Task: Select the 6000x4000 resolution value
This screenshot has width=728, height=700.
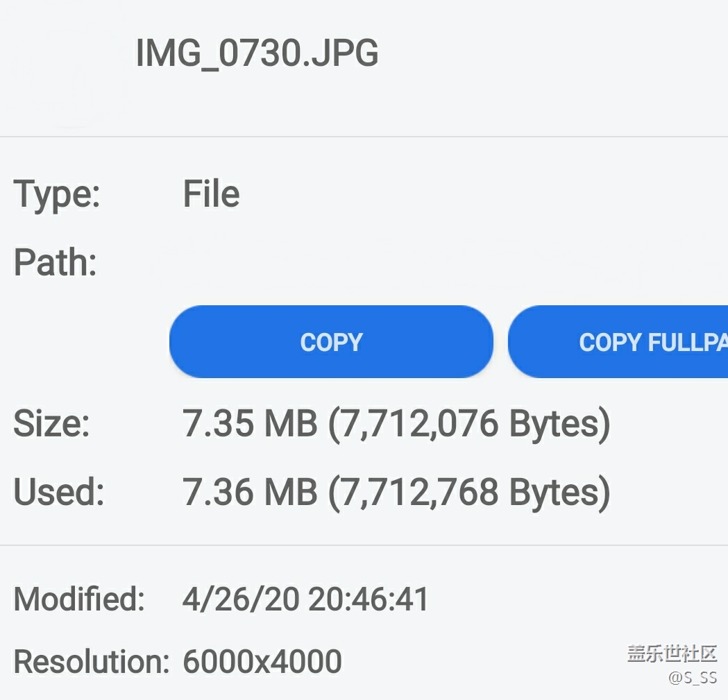Action: click(262, 662)
